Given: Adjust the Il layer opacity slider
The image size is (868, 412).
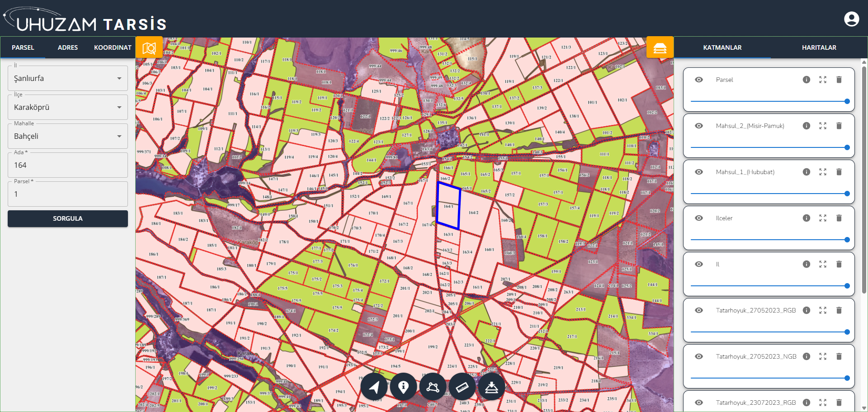Looking at the screenshot, I should coord(769,286).
